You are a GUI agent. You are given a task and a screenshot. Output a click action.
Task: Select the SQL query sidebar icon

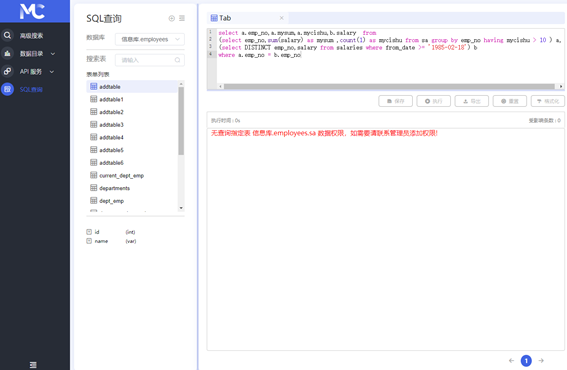click(x=7, y=89)
